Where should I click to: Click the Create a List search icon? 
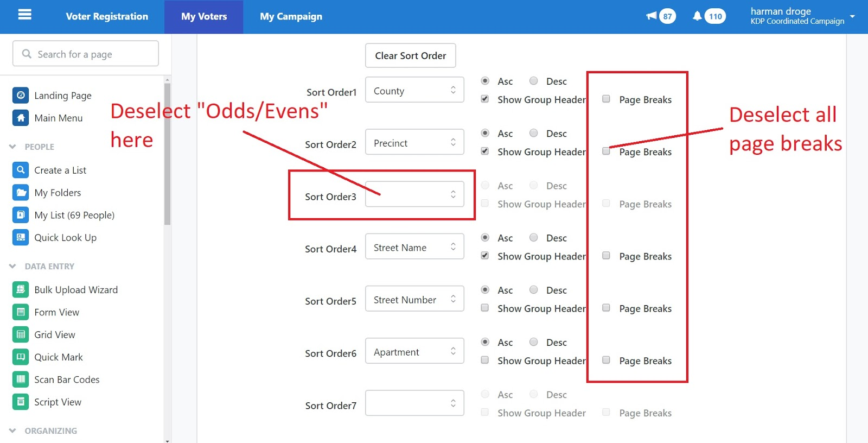pyautogui.click(x=21, y=170)
